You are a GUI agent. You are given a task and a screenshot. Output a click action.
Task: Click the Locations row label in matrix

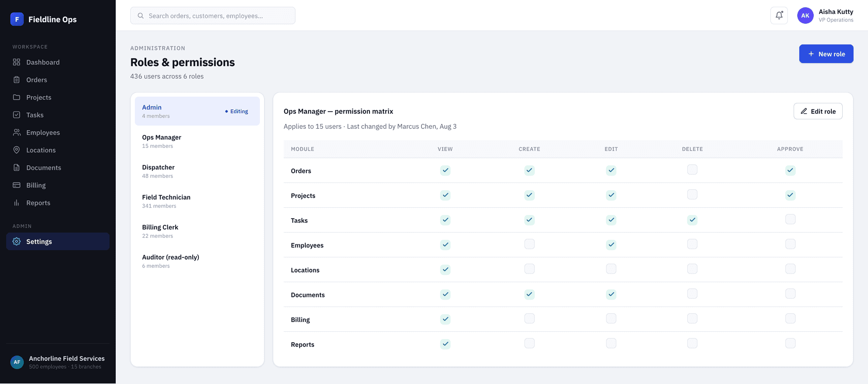coord(305,270)
